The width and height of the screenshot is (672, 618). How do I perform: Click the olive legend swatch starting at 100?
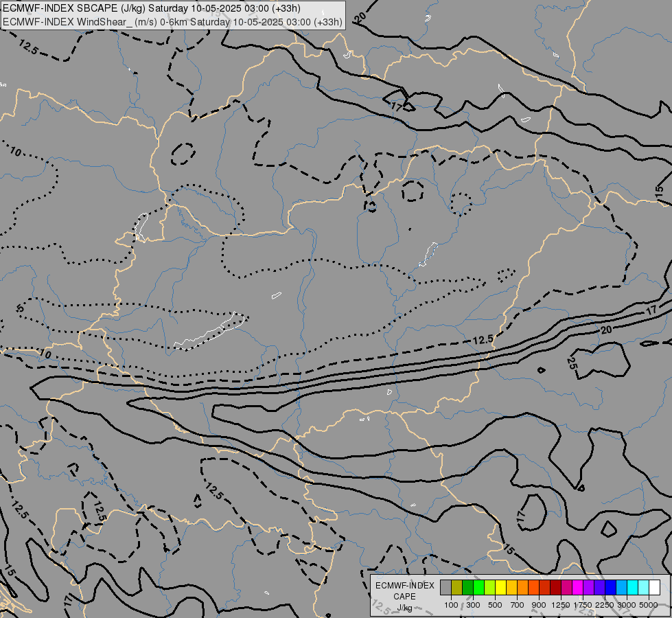point(457,587)
